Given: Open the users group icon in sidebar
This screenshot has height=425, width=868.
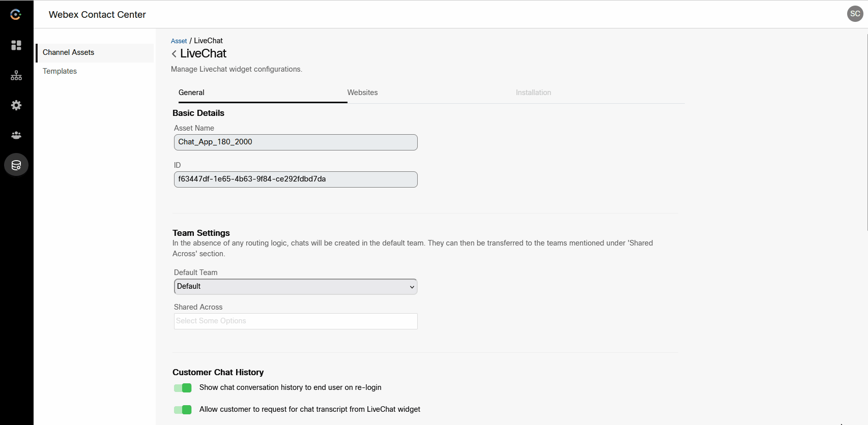Looking at the screenshot, I should click(x=16, y=135).
